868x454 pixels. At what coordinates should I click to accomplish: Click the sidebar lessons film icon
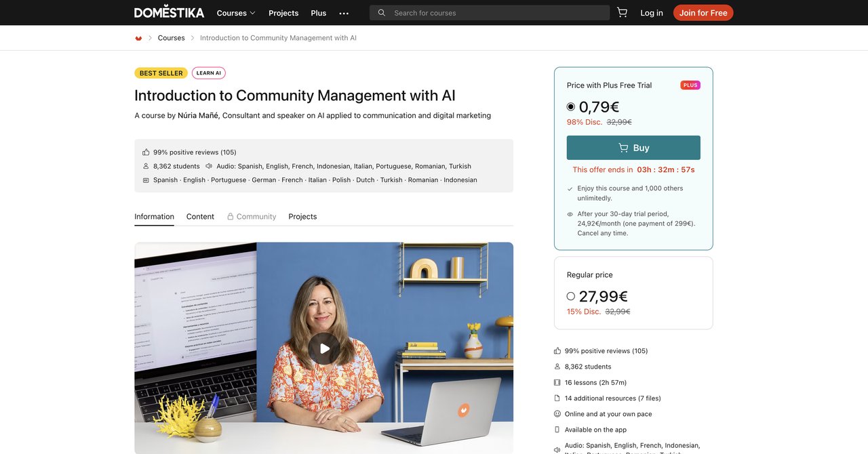click(557, 383)
